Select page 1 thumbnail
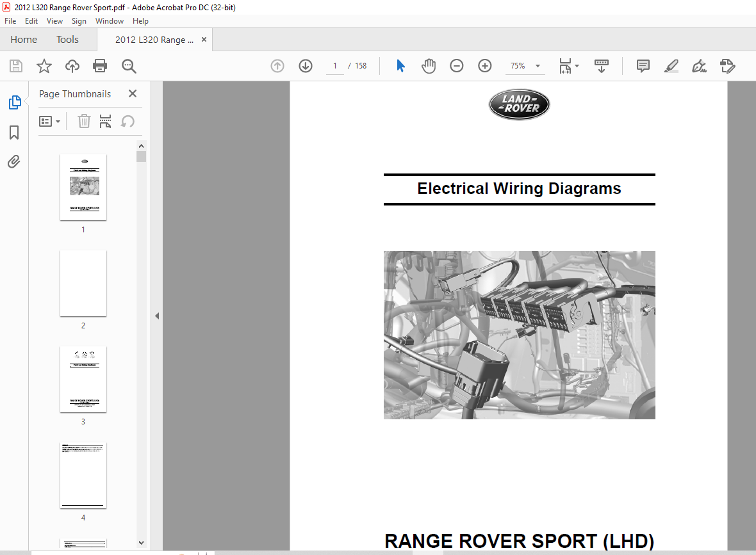Image resolution: width=756 pixels, height=555 pixels. click(83, 188)
